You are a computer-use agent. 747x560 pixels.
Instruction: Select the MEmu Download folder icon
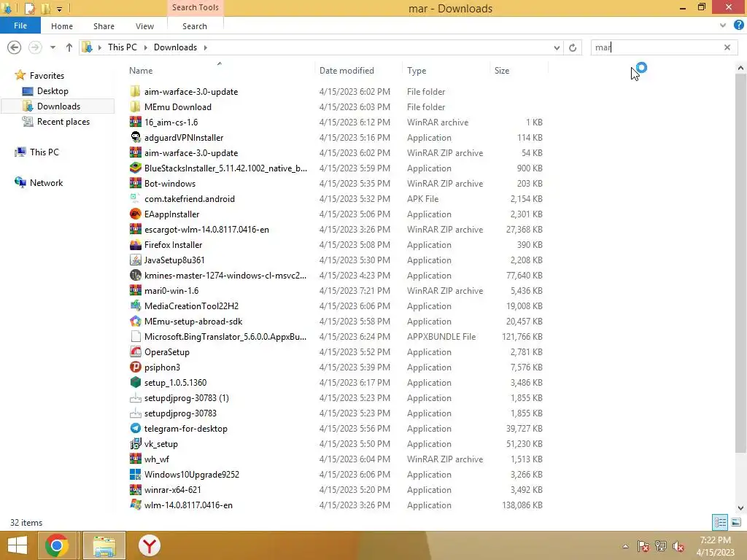tap(135, 106)
